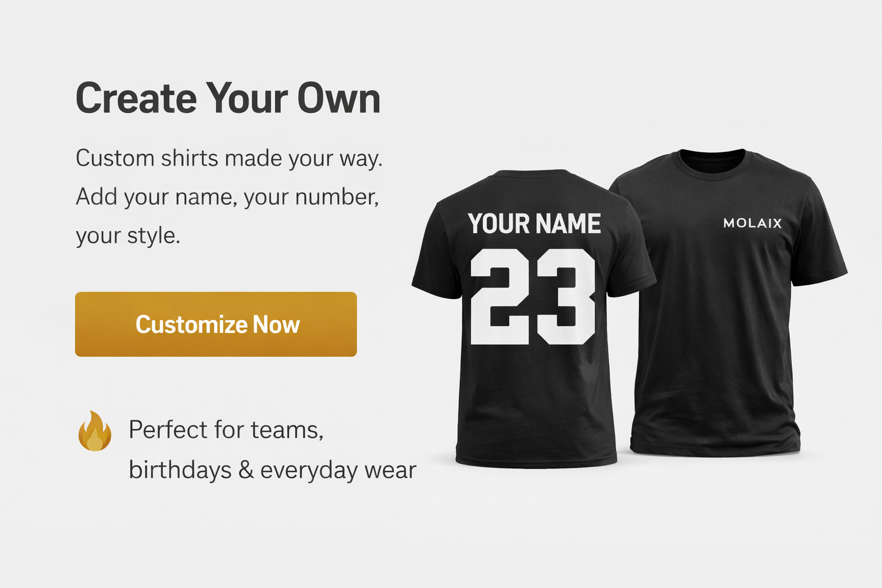The image size is (882, 588).
Task: Click the word "YOUR" on the jersey
Action: 498,224
